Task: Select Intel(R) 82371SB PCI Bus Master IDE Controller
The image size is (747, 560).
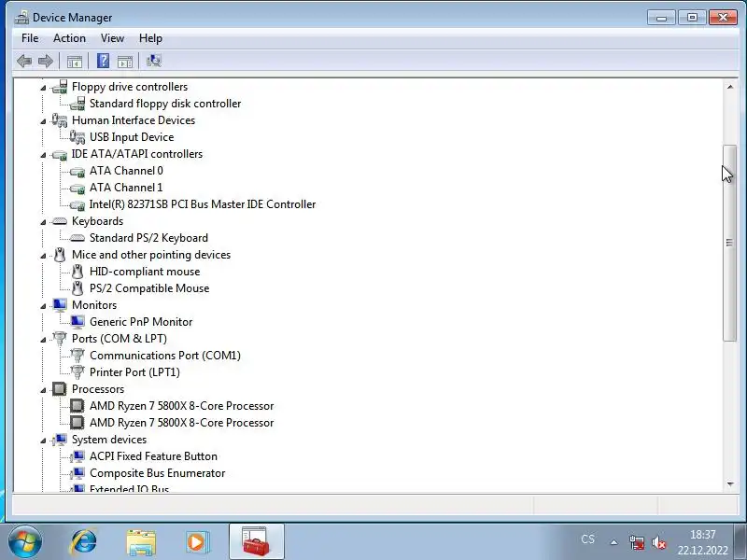Action: 203,204
